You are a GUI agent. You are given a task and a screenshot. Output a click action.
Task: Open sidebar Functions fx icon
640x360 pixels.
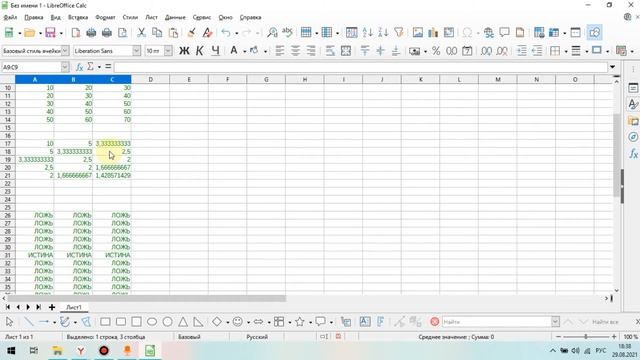pos(633,154)
